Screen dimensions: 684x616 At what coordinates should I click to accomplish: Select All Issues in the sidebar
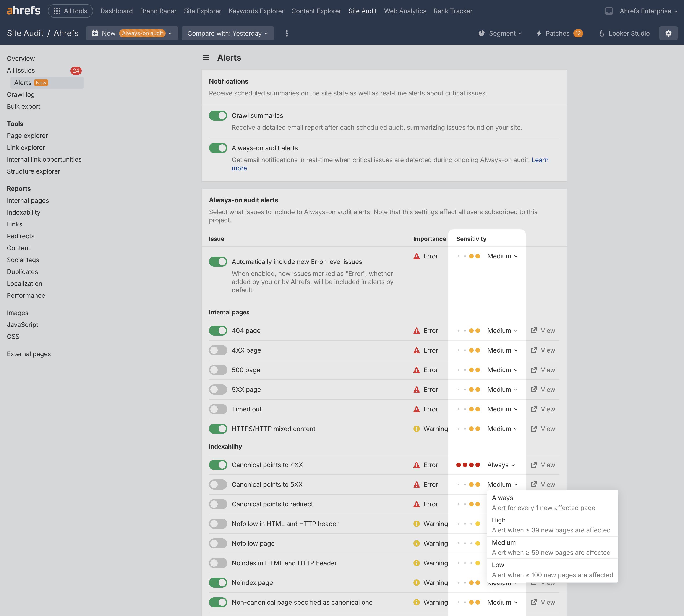pyautogui.click(x=21, y=70)
